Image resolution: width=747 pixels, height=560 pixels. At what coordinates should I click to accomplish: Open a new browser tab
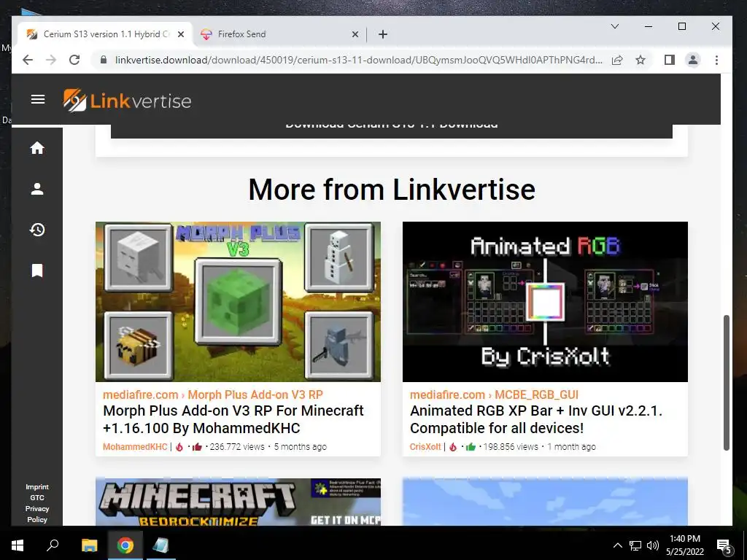coord(382,34)
